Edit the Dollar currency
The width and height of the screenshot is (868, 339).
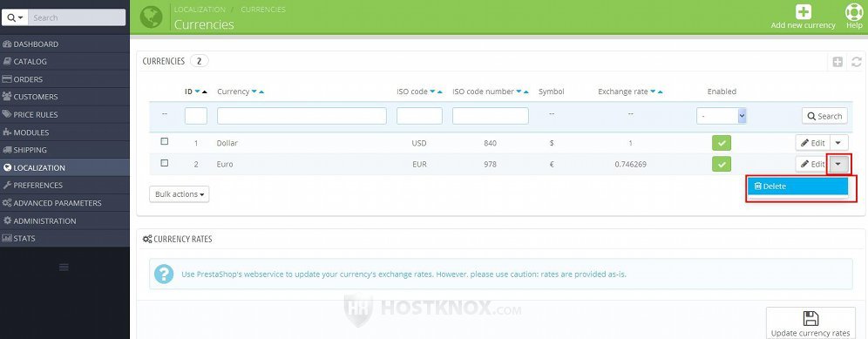[x=812, y=143]
